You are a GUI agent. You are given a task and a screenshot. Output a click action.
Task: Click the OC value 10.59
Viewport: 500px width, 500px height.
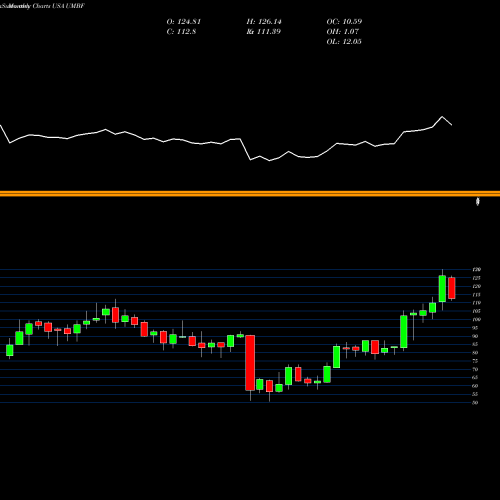tap(352, 22)
